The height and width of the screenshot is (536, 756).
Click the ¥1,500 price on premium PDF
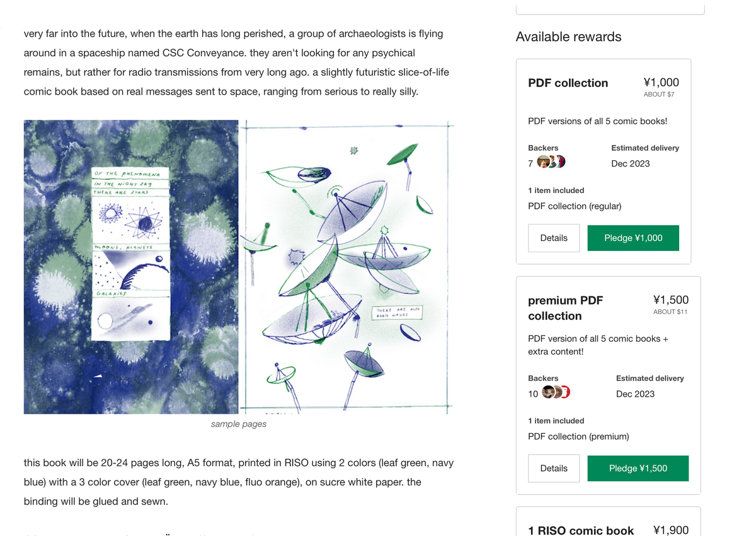pyautogui.click(x=670, y=300)
